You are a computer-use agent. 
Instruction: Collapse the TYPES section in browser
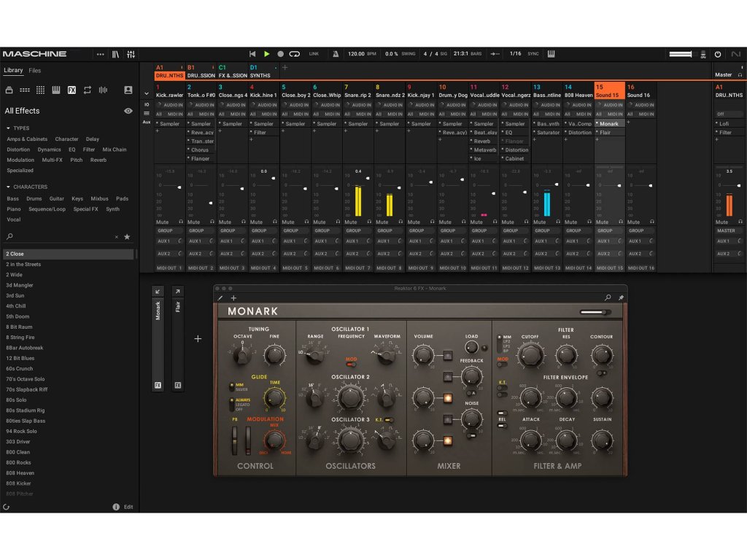[8, 128]
